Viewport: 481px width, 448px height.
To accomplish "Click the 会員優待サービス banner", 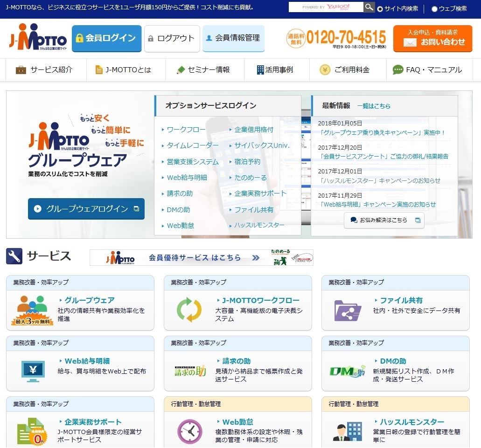I will pyautogui.click(x=201, y=257).
